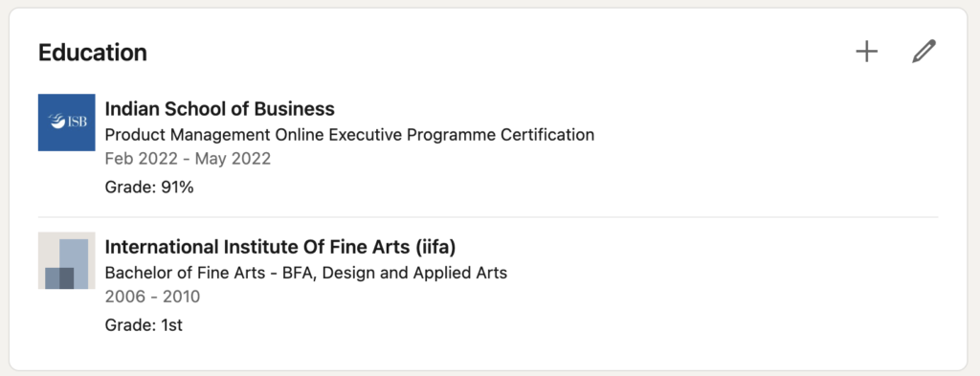The image size is (980, 376).
Task: Click the 2006 - 2010 date range
Action: coord(152,297)
